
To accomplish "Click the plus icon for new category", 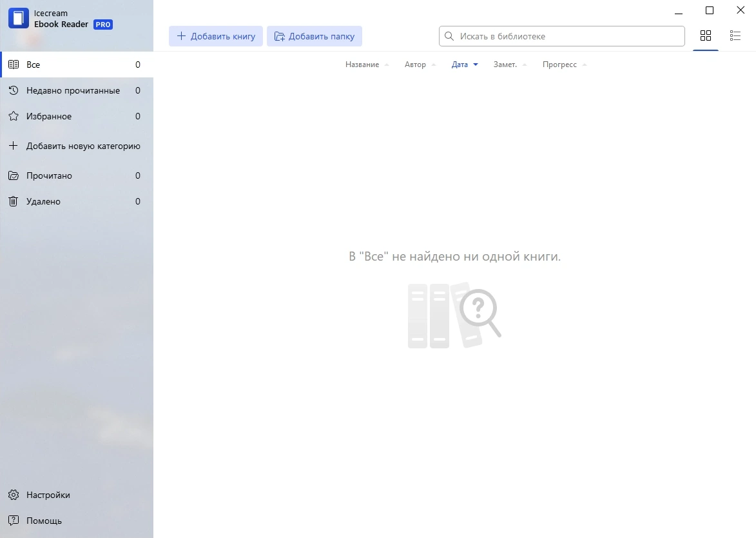I will click(14, 145).
